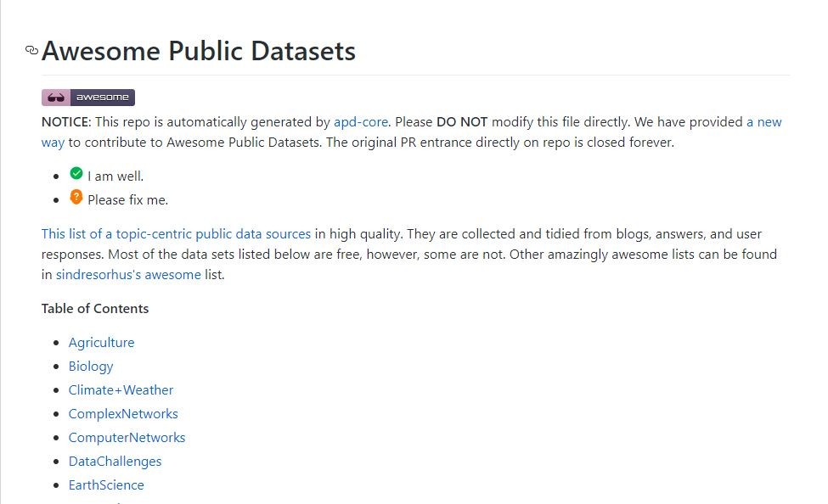This screenshot has width=828, height=504.
Task: Click the Table of Contents heading
Action: [x=95, y=309]
